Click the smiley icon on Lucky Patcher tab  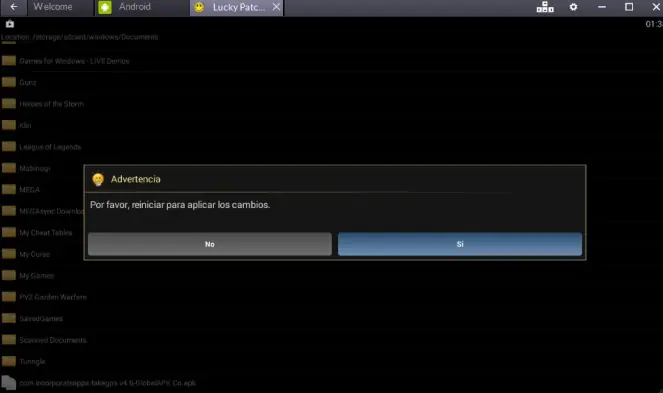point(199,7)
